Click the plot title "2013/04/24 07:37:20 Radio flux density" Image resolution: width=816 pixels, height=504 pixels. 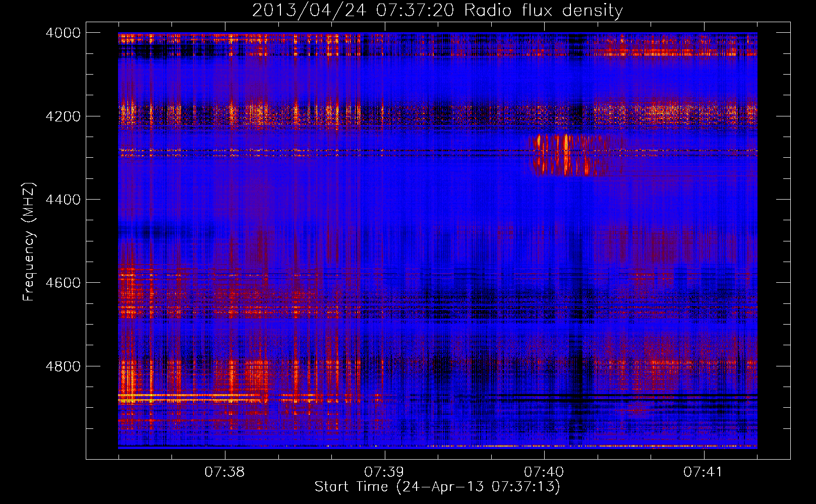437,10
